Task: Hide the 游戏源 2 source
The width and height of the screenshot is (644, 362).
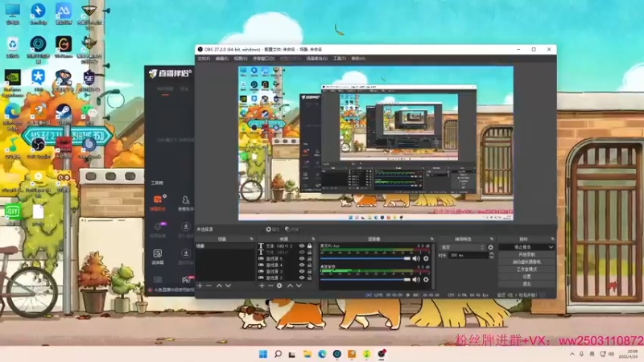Action: click(x=302, y=278)
